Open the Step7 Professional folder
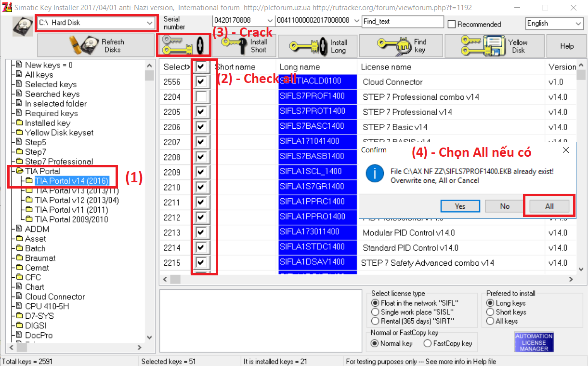 (59, 162)
